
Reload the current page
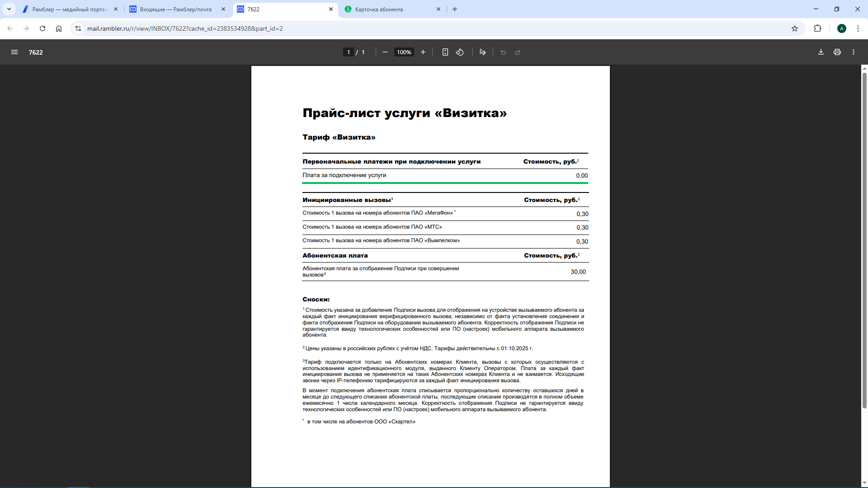click(42, 28)
